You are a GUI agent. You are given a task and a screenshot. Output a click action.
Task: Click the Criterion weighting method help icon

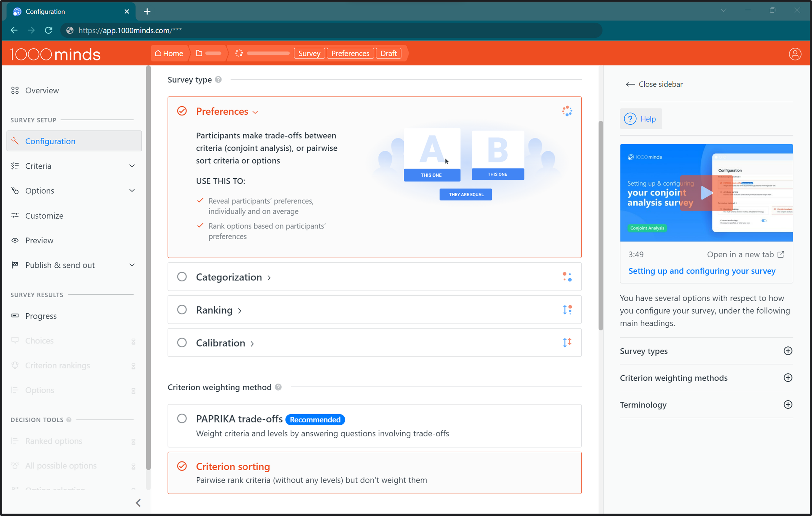278,387
